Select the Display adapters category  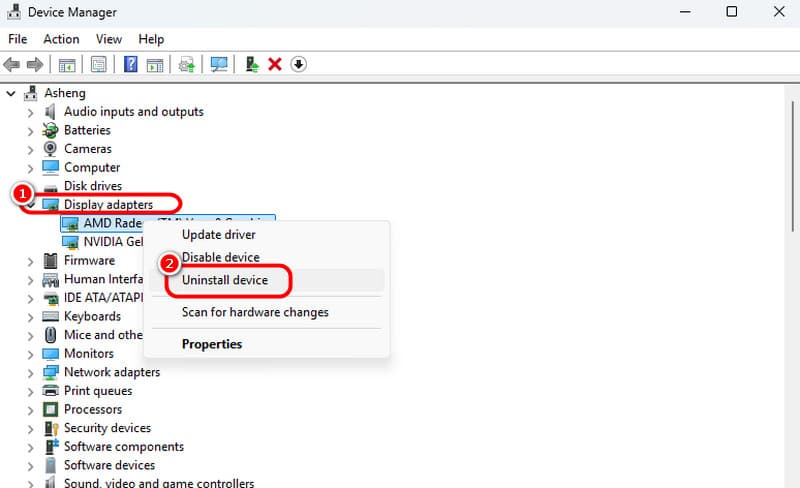pyautogui.click(x=108, y=205)
